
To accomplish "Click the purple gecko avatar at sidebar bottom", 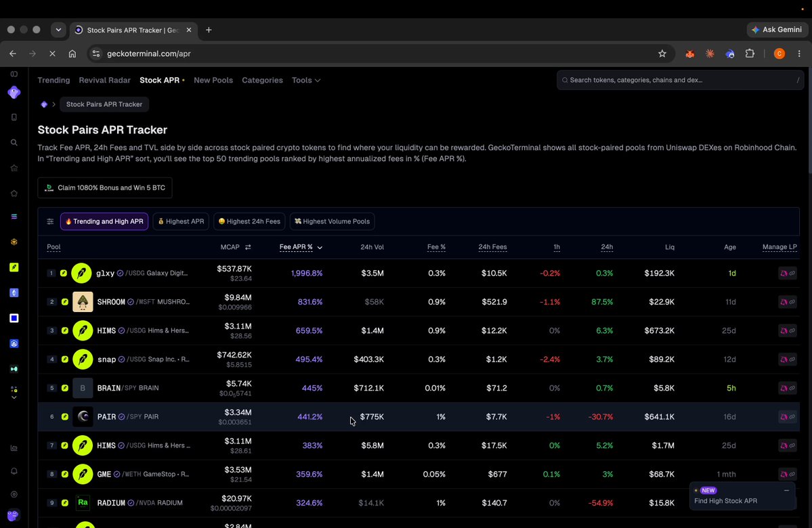I will coord(14,516).
